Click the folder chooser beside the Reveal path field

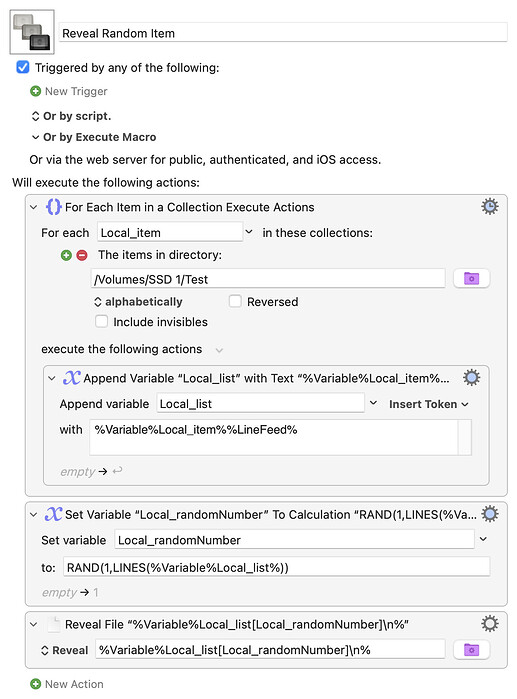click(x=472, y=650)
